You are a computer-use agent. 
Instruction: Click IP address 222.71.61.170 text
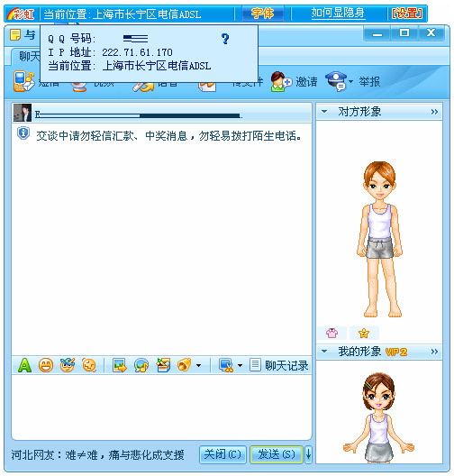pyautogui.click(x=137, y=52)
